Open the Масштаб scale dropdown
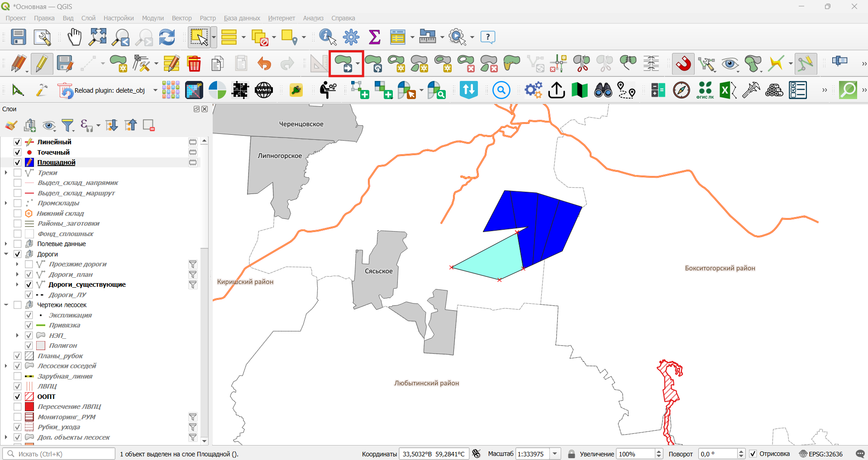The image size is (868, 460). pyautogui.click(x=555, y=454)
